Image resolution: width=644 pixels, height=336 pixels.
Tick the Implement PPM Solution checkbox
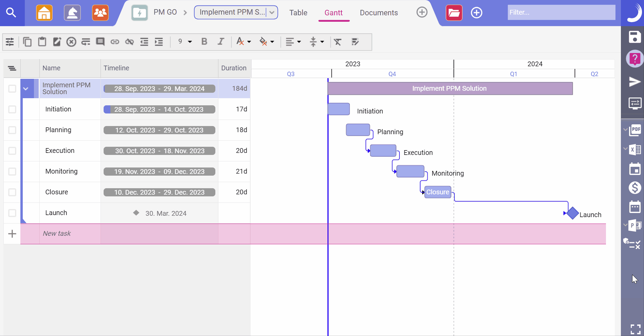tap(12, 89)
